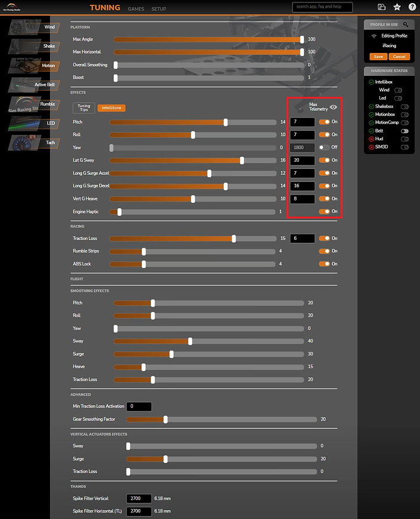Screen dimensions: 420x519
Task: Click the iRacing profile name
Action: [x=389, y=46]
